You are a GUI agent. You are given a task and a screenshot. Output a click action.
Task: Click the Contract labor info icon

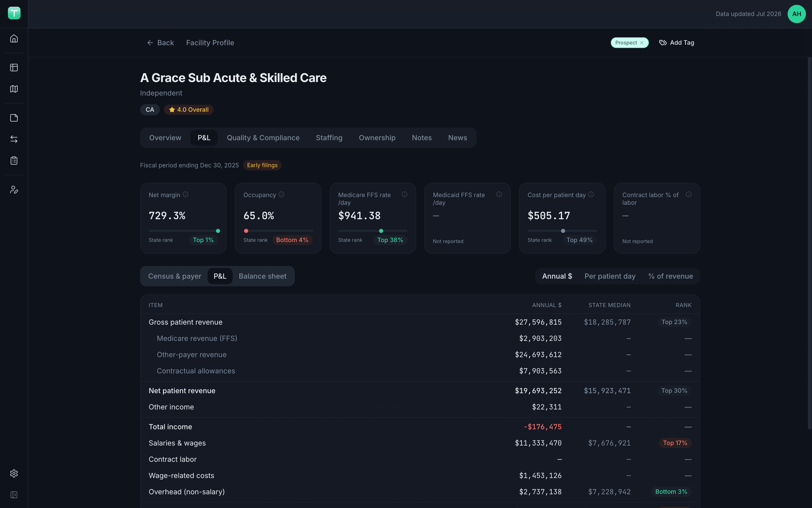point(688,195)
